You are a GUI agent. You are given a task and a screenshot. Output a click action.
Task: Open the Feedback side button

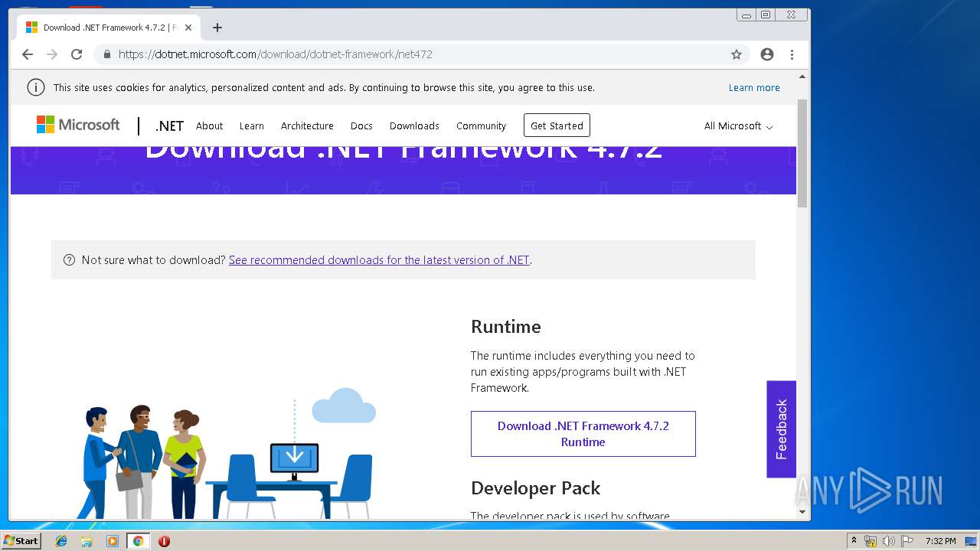(x=782, y=429)
